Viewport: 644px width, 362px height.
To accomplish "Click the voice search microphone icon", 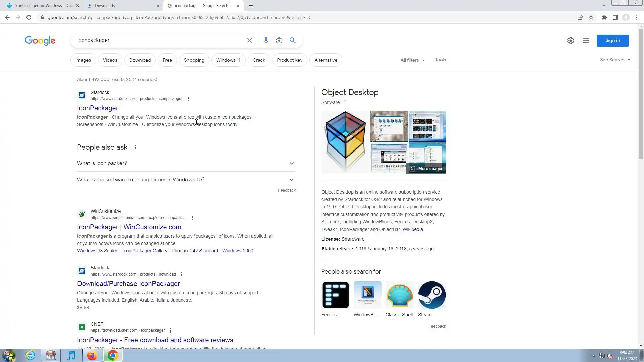I will click(266, 40).
